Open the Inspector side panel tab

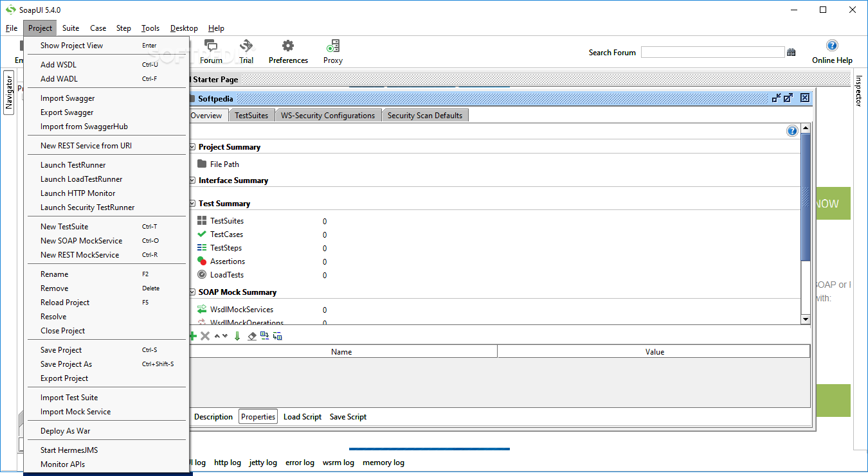pyautogui.click(x=858, y=91)
